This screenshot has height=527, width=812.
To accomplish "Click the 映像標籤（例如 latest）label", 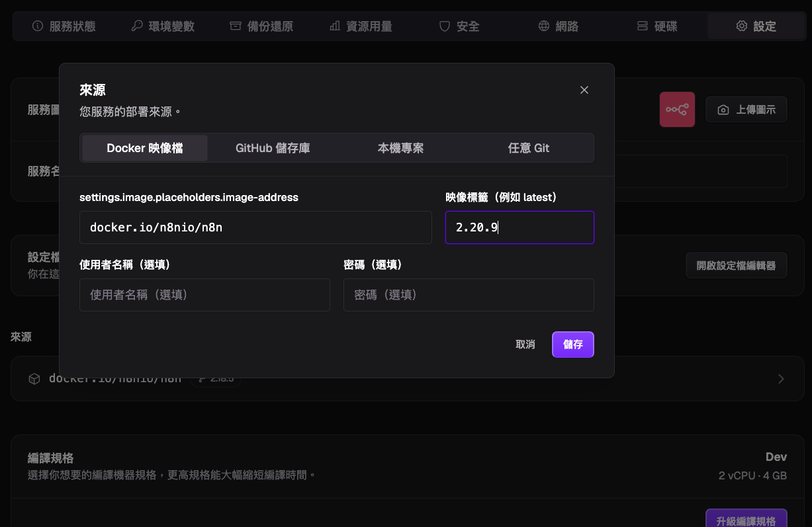I will tap(502, 197).
